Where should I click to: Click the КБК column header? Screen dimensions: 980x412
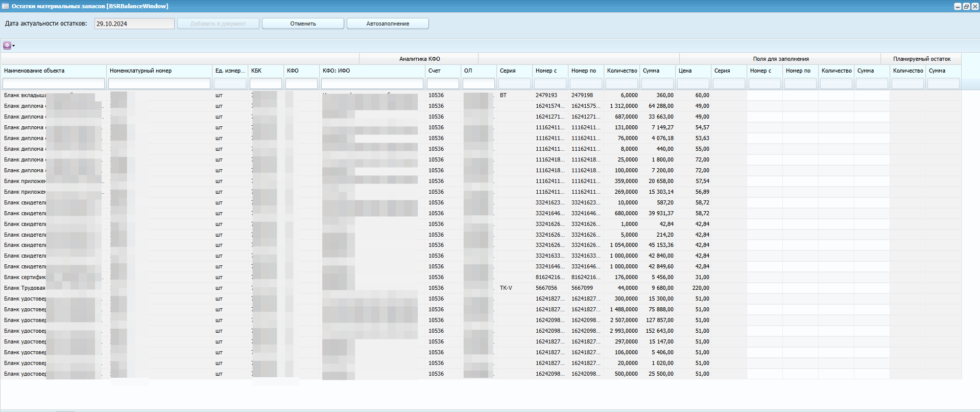(x=266, y=71)
